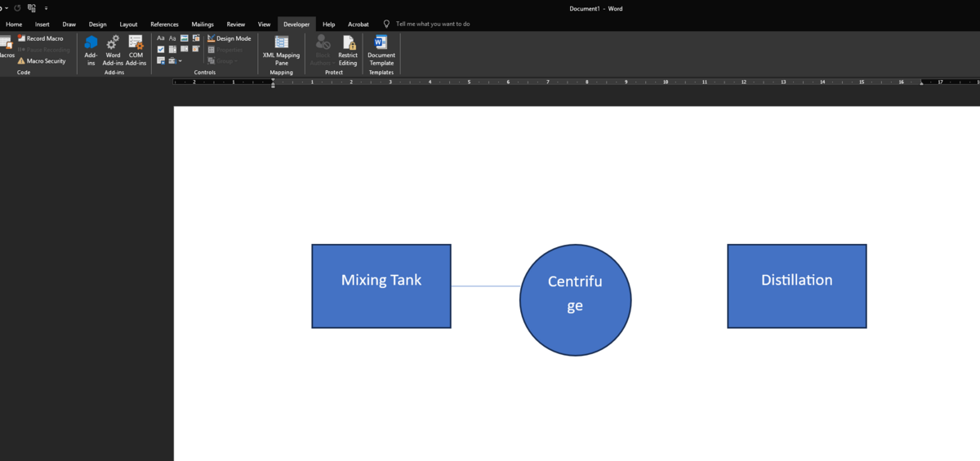Open the XML Mapping Pane
Screen dimensions: 980x461
click(281, 48)
